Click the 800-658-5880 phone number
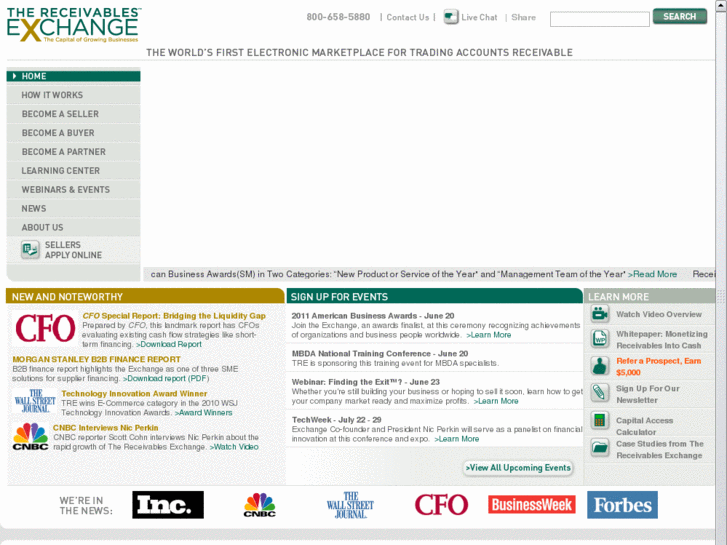 click(x=338, y=17)
